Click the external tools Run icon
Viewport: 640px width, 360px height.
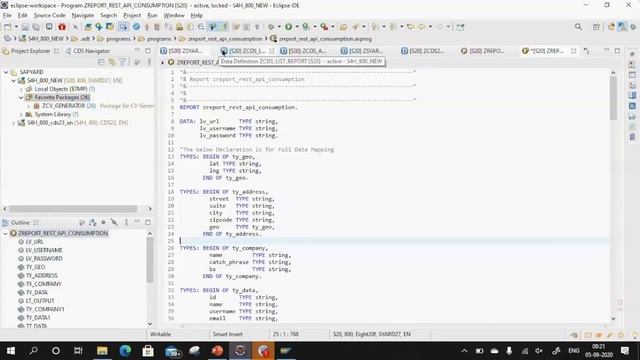(324, 27)
